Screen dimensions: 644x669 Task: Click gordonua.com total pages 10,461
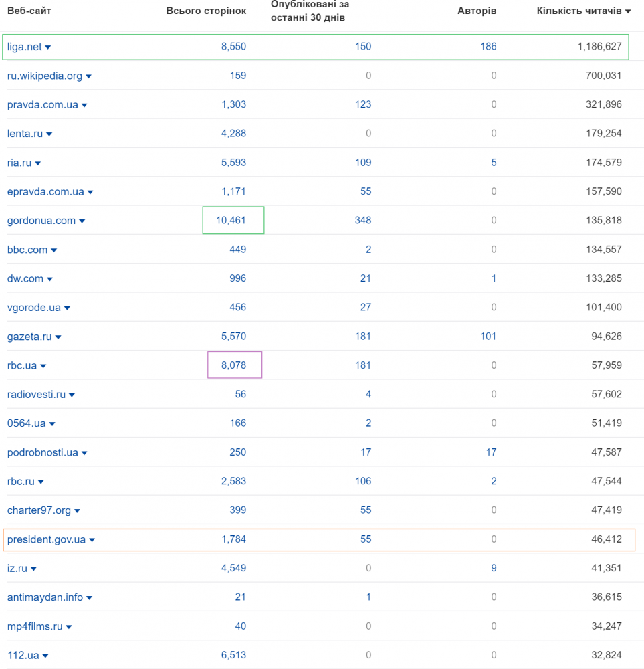pyautogui.click(x=231, y=220)
